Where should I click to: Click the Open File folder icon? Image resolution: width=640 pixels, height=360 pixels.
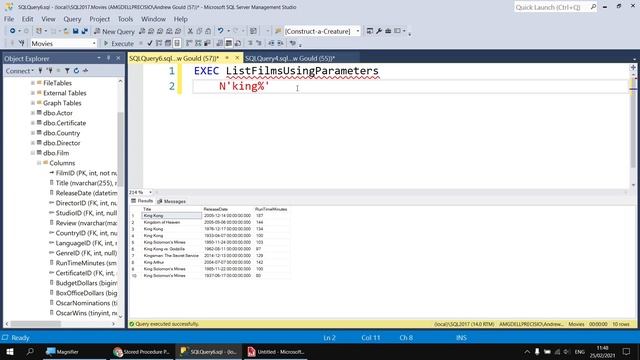click(66, 31)
